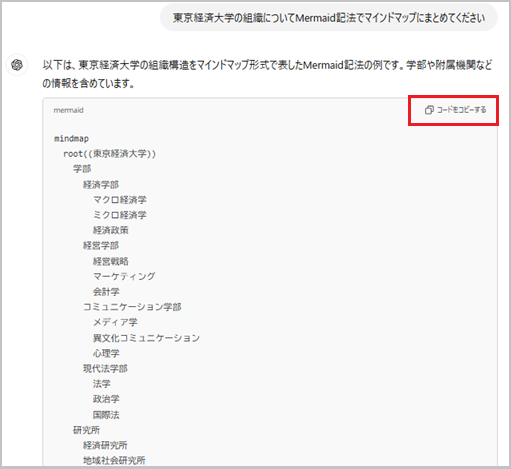Click the '現代法学部' line
This screenshot has width=511, height=469.
[105, 369]
